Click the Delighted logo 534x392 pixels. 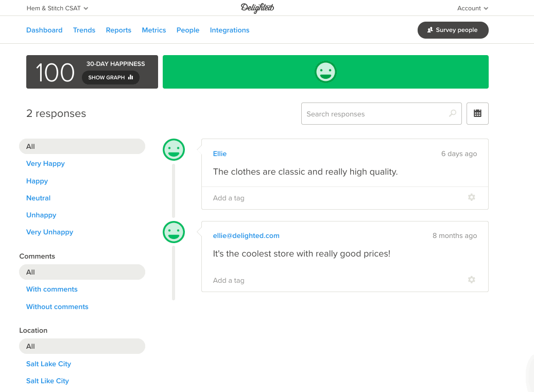tap(257, 8)
